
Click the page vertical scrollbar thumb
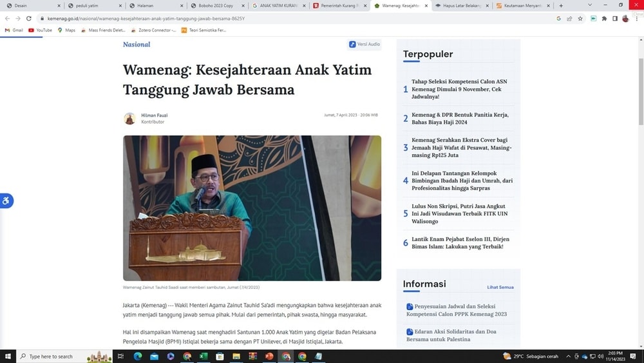click(x=641, y=92)
